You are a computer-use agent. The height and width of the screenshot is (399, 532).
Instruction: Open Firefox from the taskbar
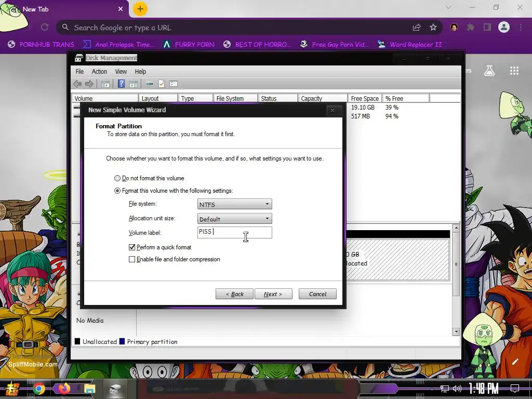[x=64, y=389]
